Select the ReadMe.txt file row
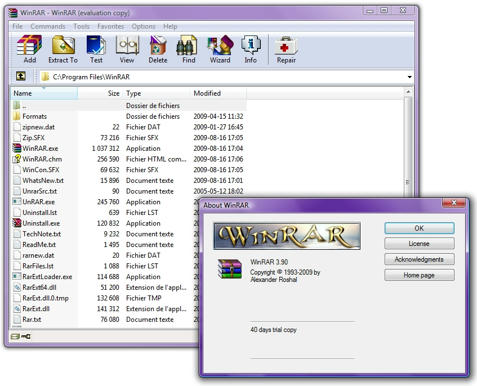477x386 pixels. pos(105,244)
